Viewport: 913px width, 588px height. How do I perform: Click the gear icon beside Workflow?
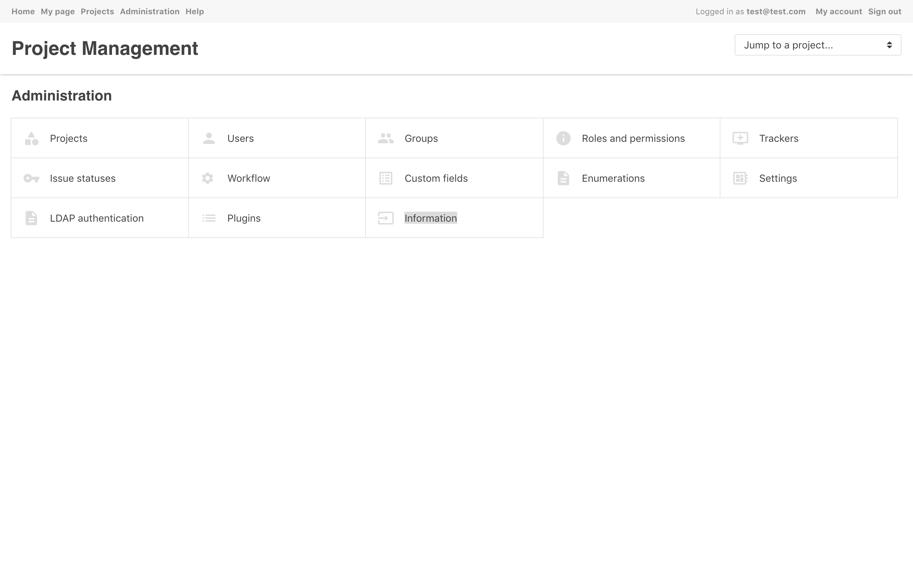point(208,178)
